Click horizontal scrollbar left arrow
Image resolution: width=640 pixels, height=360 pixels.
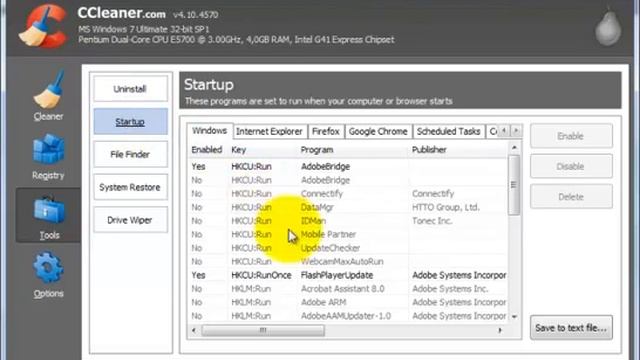click(x=194, y=330)
